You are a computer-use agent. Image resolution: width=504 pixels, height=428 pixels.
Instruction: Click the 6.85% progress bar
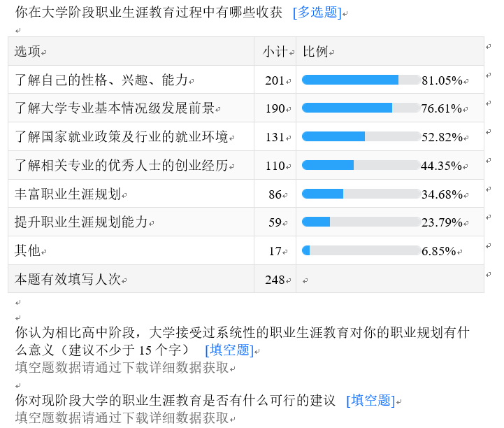coord(361,250)
